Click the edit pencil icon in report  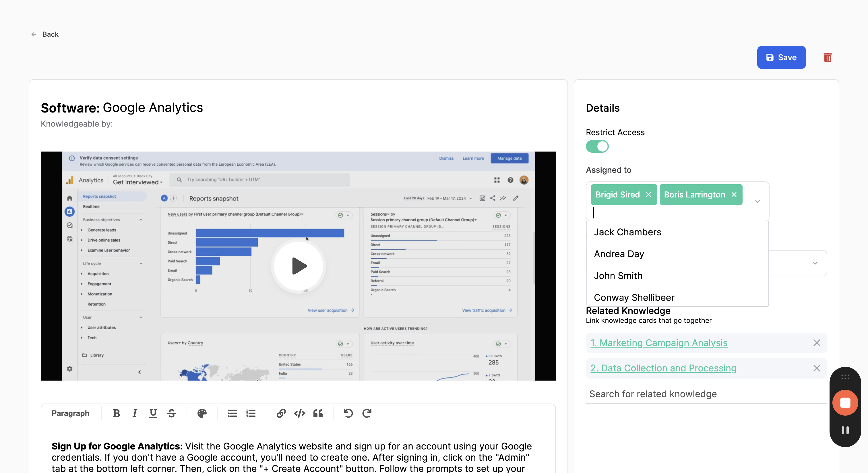[516, 198]
